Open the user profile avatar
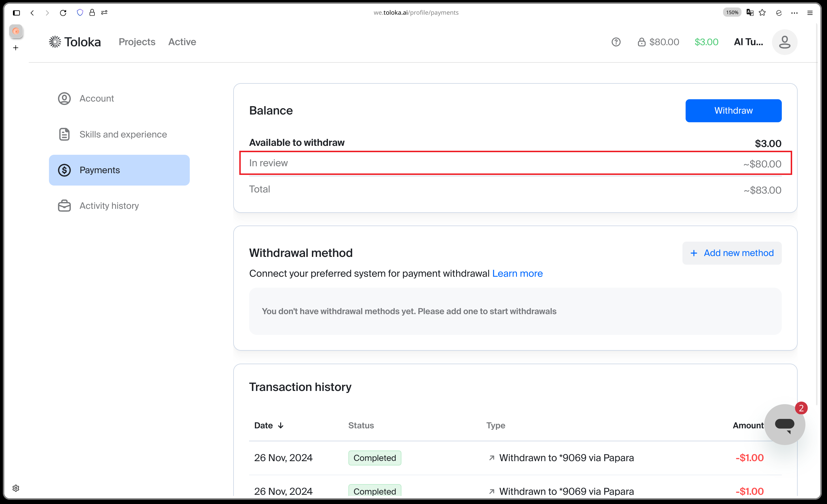The height and width of the screenshot is (504, 827). (784, 42)
